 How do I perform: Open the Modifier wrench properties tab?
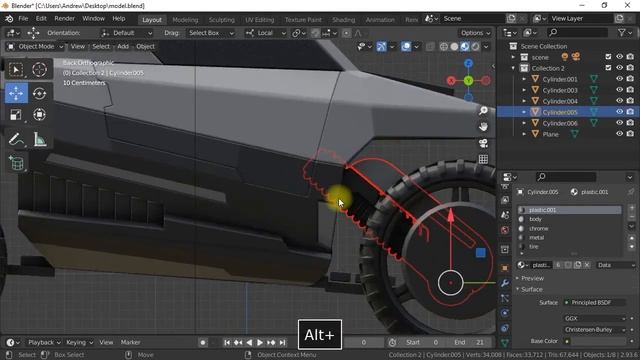click(x=505, y=283)
